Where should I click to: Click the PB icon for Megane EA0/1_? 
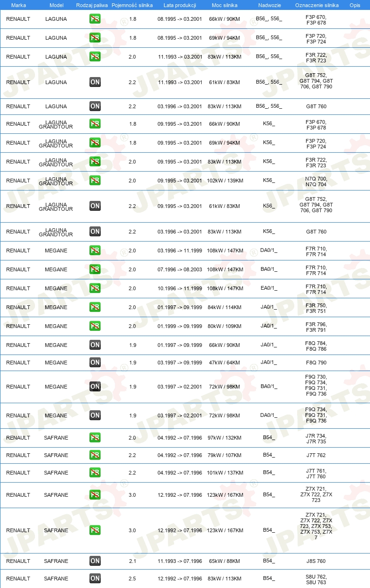coord(95,288)
